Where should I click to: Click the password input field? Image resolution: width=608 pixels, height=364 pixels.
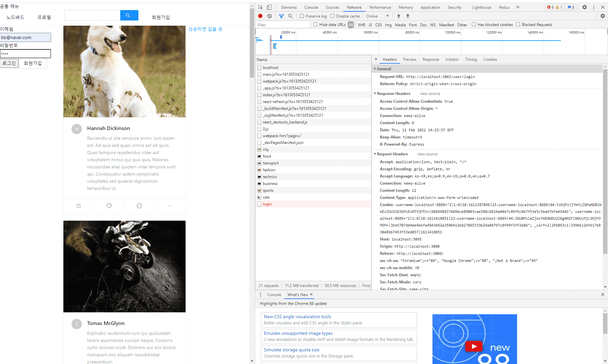coord(25,54)
